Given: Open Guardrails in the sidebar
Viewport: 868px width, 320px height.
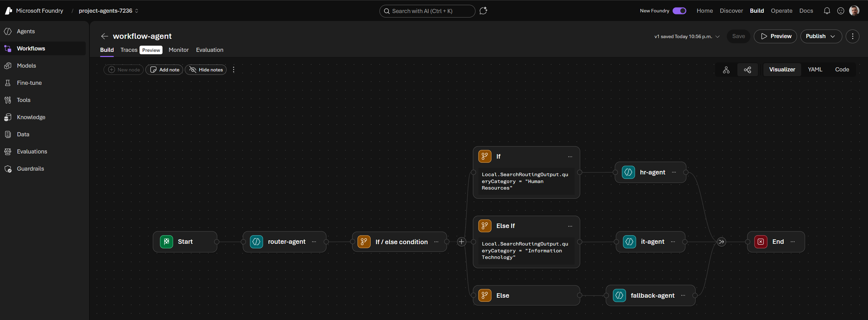Looking at the screenshot, I should (31, 169).
